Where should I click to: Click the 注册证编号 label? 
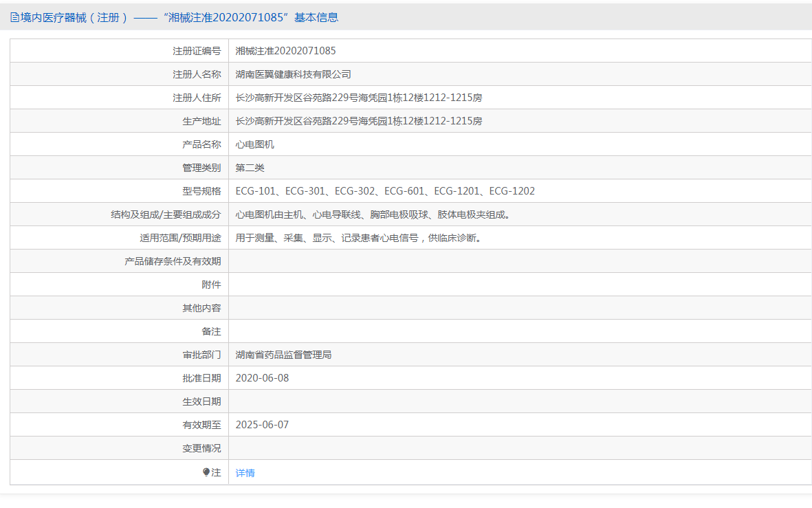coord(197,51)
